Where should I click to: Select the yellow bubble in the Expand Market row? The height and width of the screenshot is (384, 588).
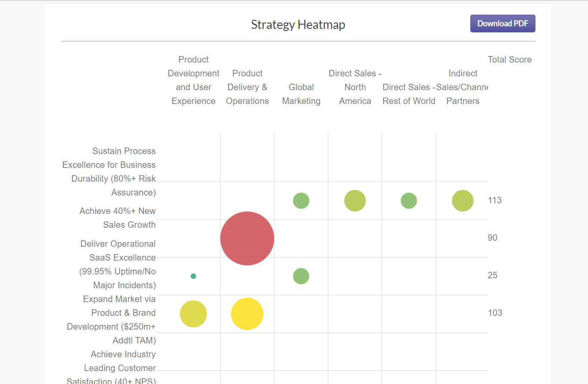(x=247, y=314)
